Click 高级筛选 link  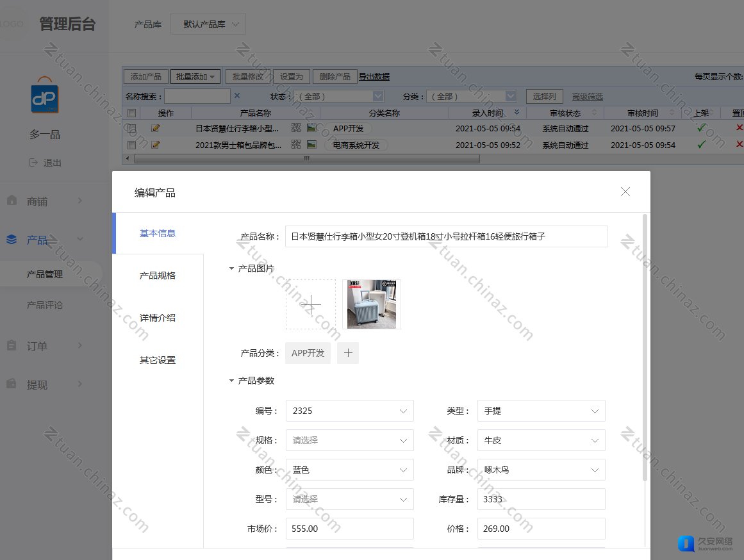click(588, 97)
